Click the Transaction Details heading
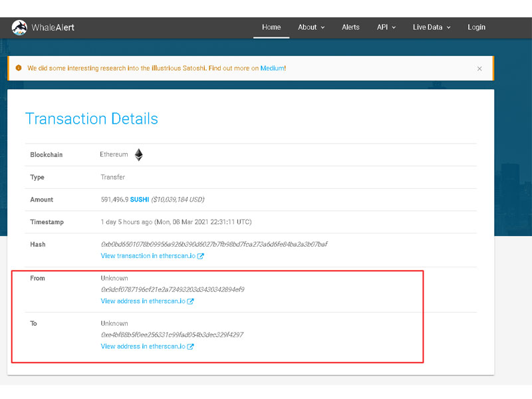 [92, 119]
